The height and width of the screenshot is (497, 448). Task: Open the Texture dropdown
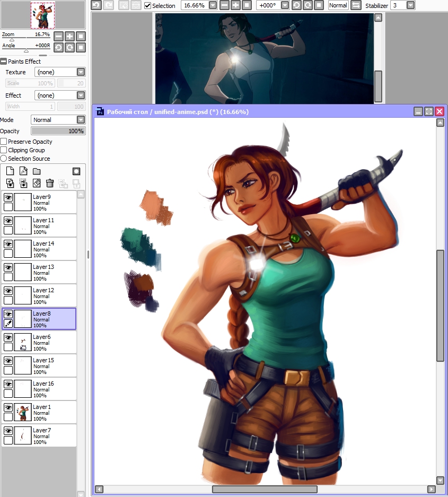point(81,72)
